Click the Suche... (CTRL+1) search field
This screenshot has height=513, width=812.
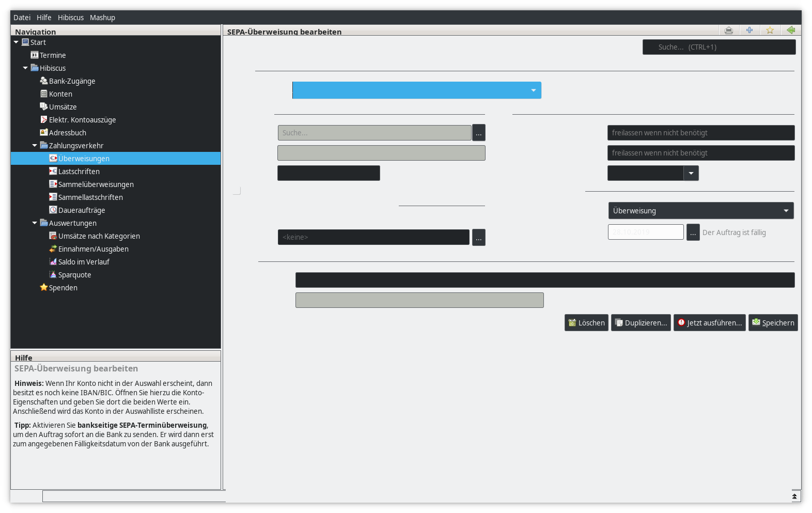(719, 47)
